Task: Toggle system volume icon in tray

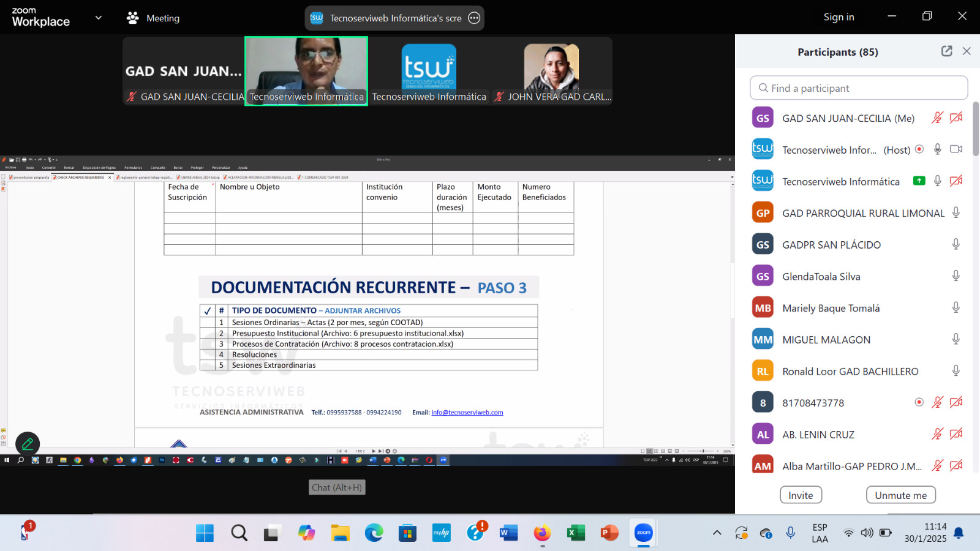Action: tap(867, 533)
